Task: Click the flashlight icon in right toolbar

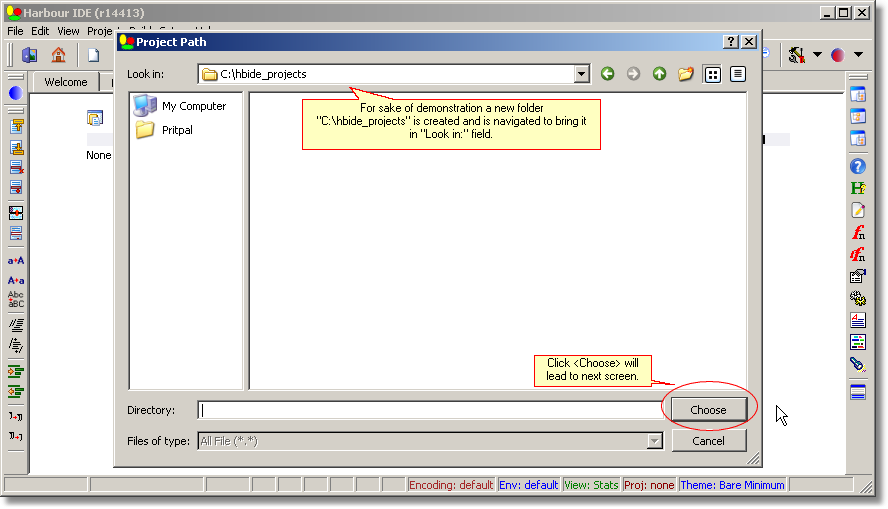Action: tap(857, 364)
